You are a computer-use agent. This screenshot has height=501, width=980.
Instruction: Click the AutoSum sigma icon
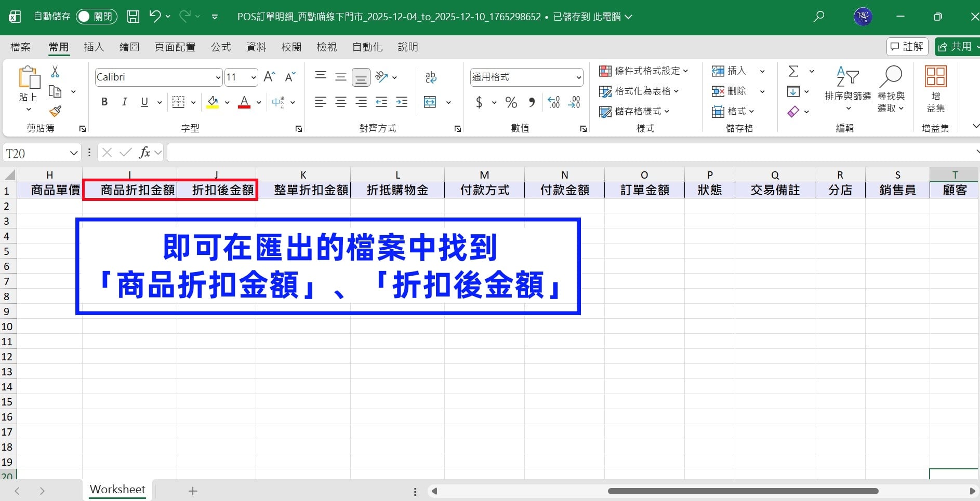(x=793, y=71)
